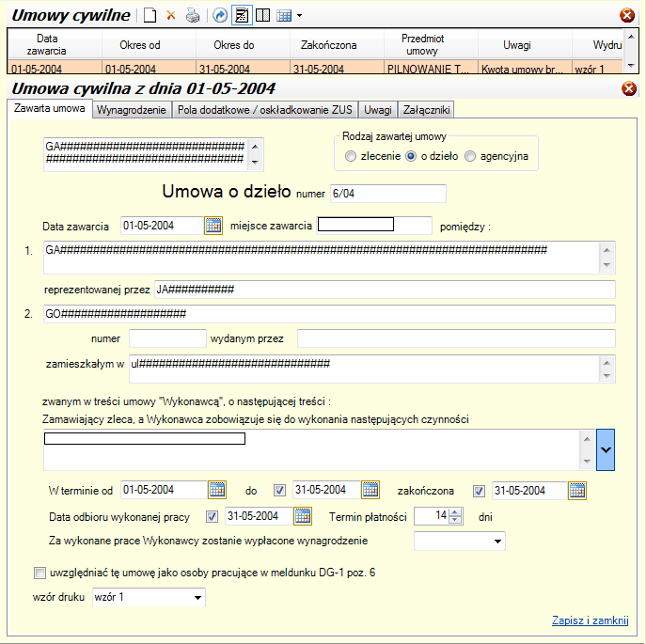Switch to the Wynagrodzenie tab
Viewport: 646px width, 644px height.
pos(132,110)
